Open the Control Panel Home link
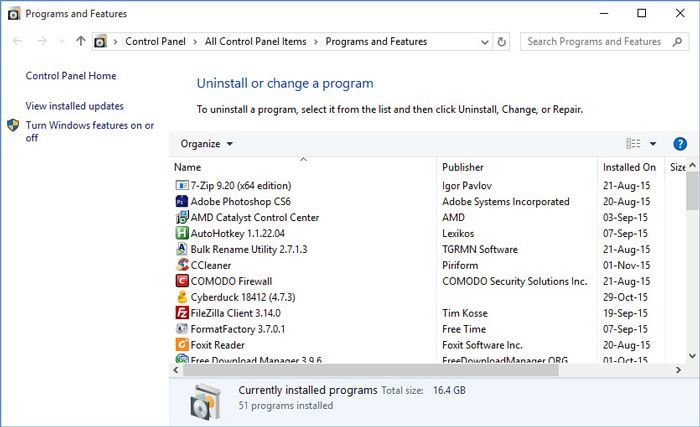 click(71, 76)
